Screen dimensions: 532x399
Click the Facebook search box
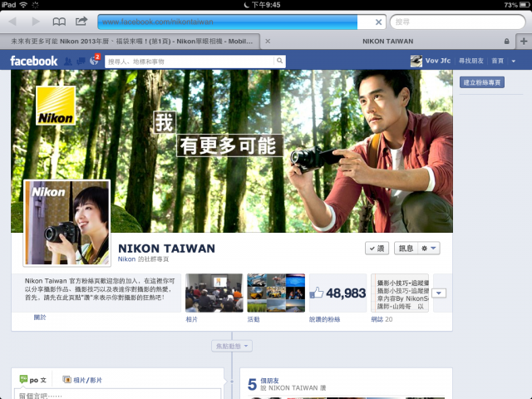tap(190, 62)
